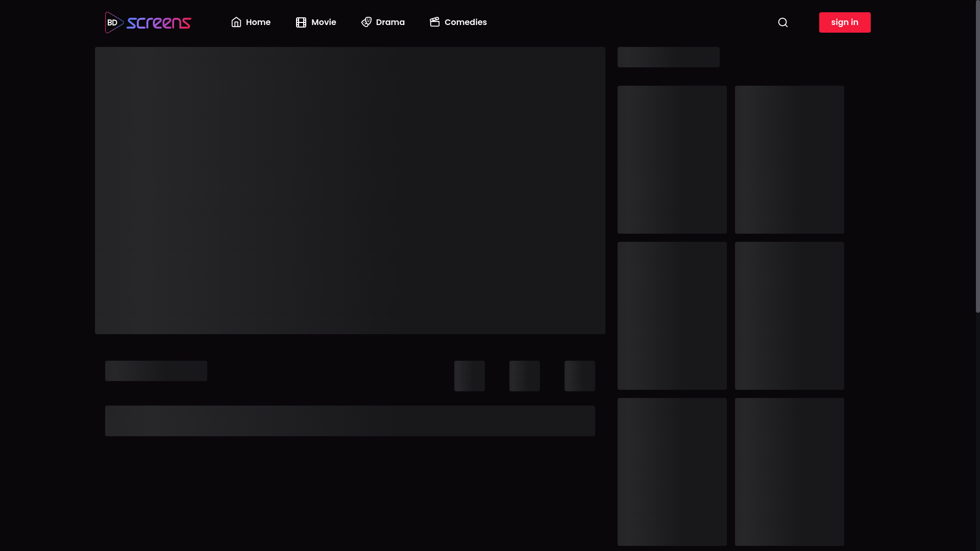980x551 pixels.
Task: Click the Drama masks icon
Action: pos(366,22)
